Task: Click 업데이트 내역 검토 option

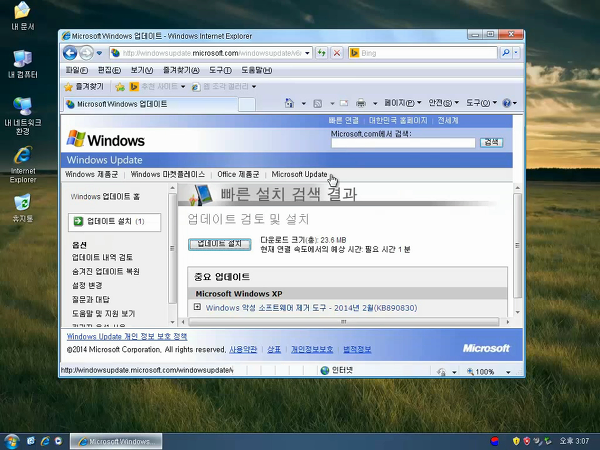Action: pyautogui.click(x=103, y=257)
